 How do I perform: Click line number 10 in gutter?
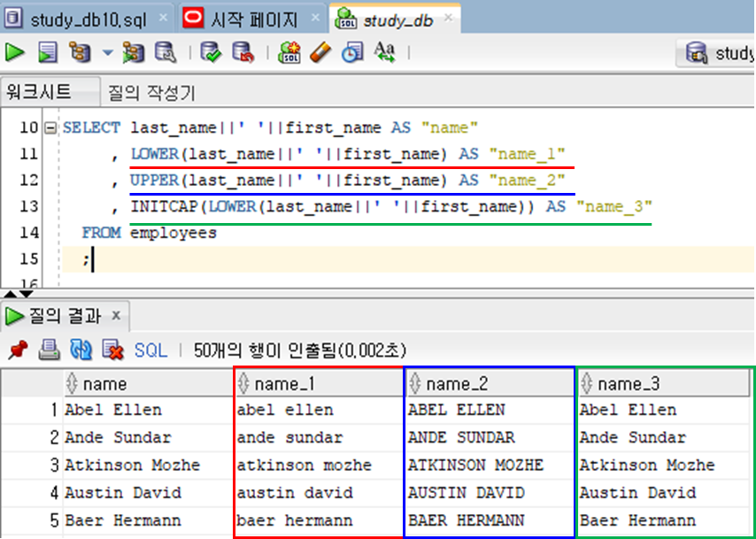click(28, 127)
